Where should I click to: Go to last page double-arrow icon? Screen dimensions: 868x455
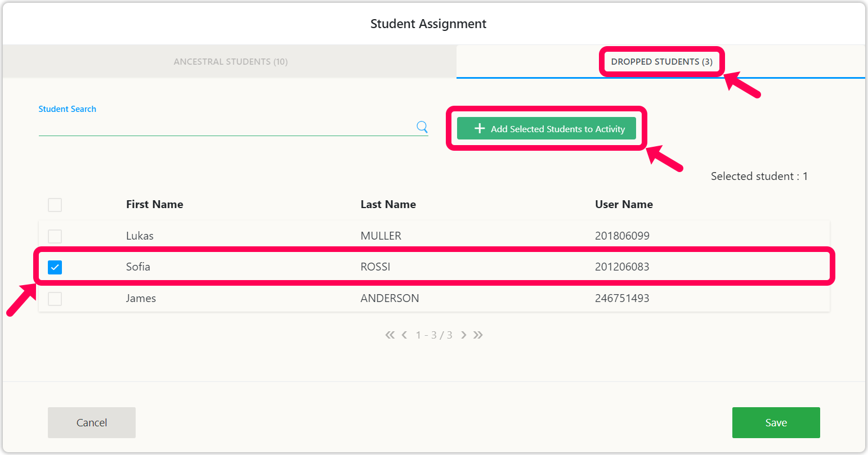478,335
